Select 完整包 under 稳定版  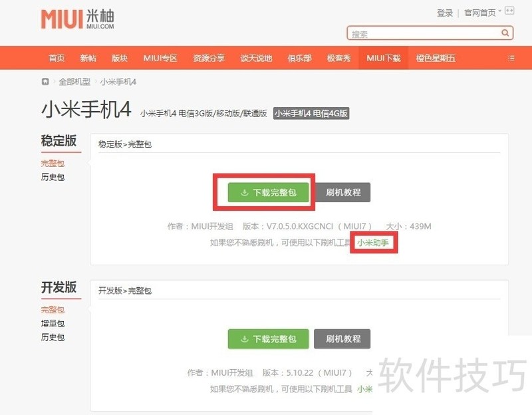(x=53, y=163)
